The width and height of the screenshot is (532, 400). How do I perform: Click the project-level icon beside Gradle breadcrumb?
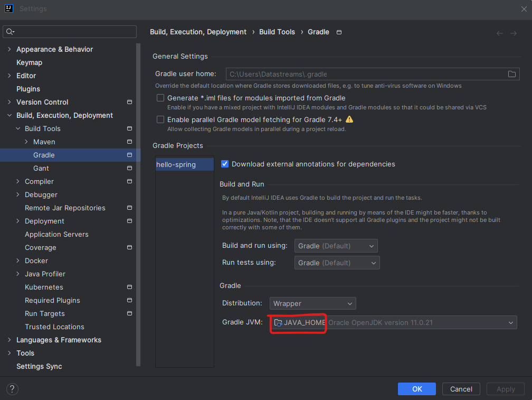click(x=339, y=32)
